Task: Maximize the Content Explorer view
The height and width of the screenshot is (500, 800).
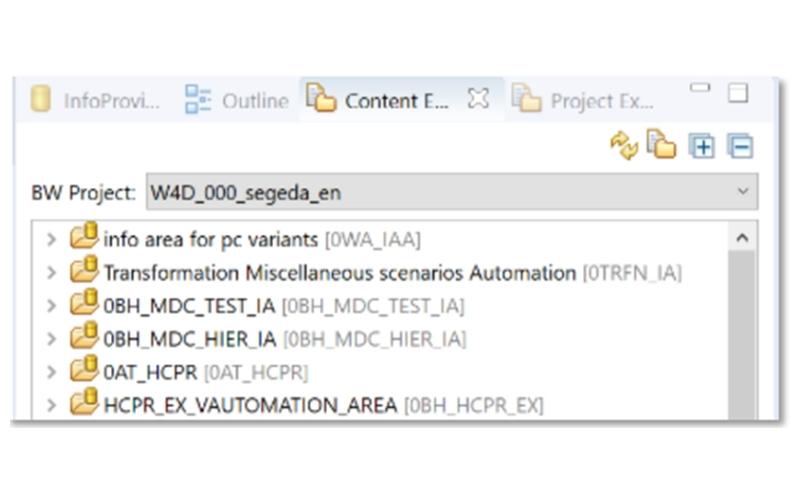Action: point(738,93)
